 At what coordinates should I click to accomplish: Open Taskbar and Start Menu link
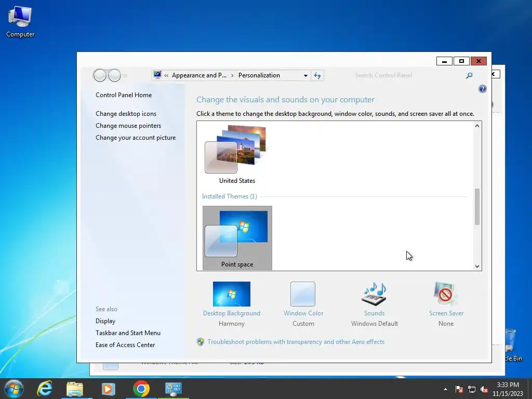[x=128, y=333]
